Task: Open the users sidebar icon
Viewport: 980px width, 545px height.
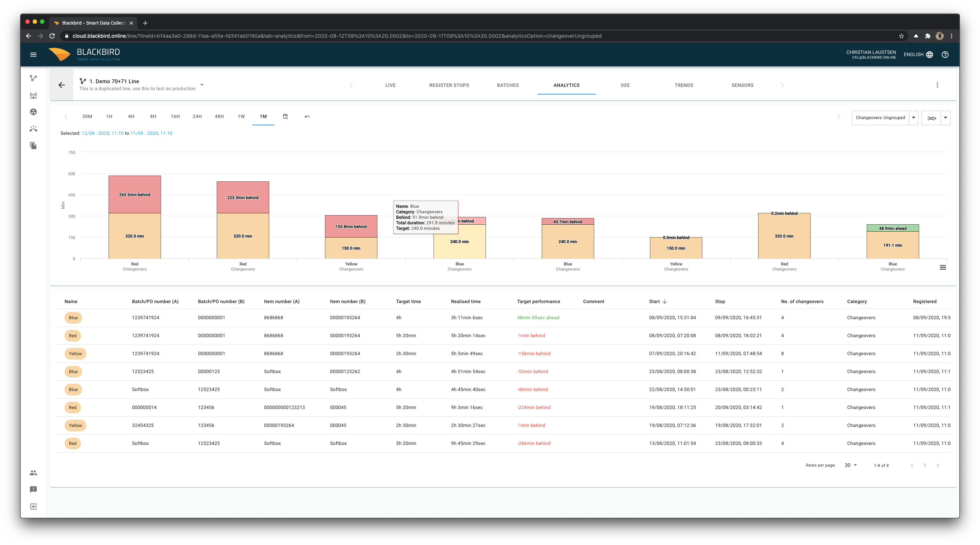Action: (33, 473)
